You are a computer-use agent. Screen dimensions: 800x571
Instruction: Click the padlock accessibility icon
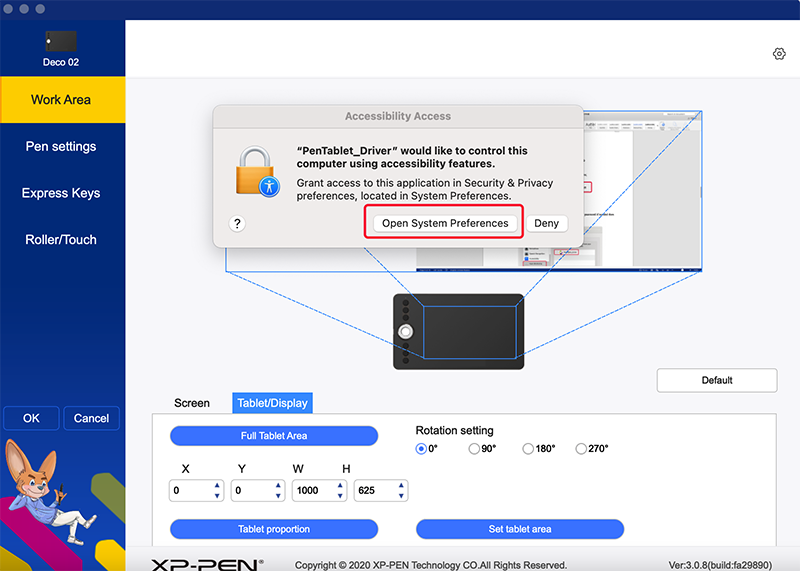pyautogui.click(x=257, y=172)
